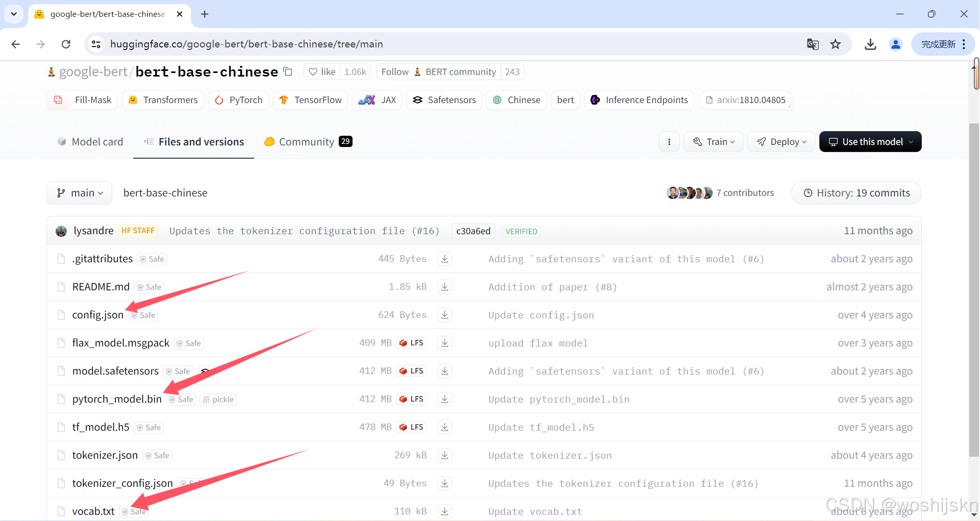The width and height of the screenshot is (980, 521).
Task: Click the pickle badge for pytorch_model.bin
Action: 218,400
